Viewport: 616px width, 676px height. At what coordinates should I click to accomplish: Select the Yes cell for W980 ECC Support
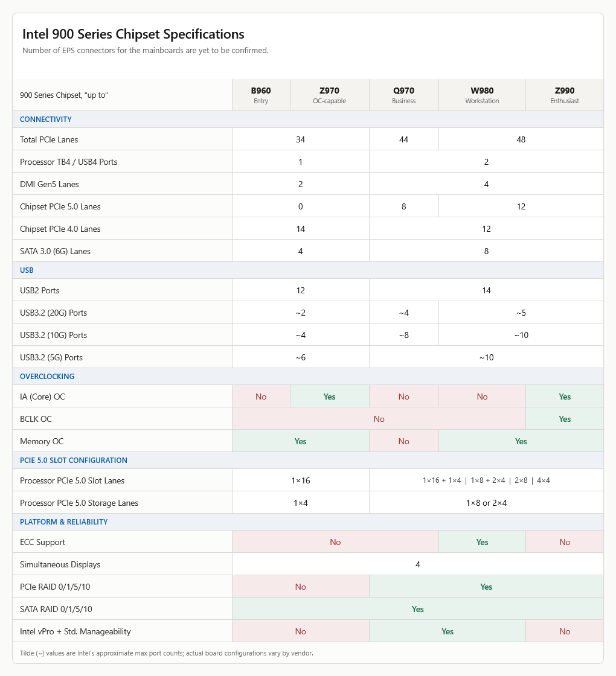[483, 543]
